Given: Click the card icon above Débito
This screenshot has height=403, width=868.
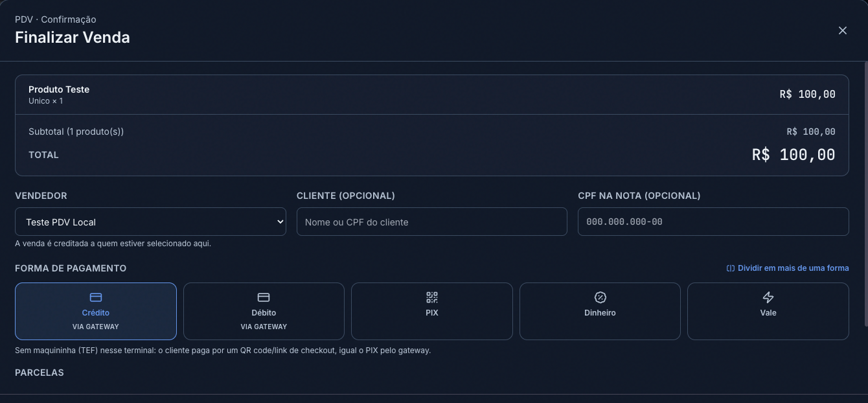Looking at the screenshot, I should pyautogui.click(x=264, y=297).
